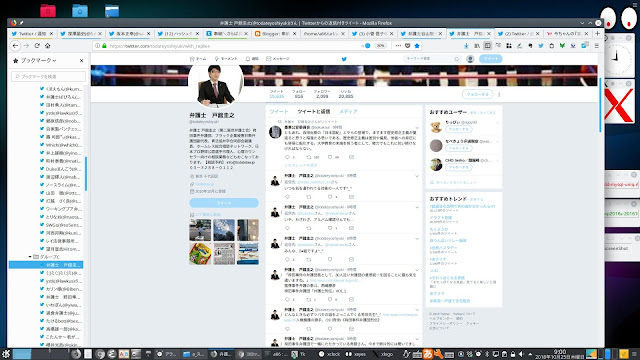The image size is (640, 360).
Task: Open the Firefox home page button
Action: tap(48, 46)
